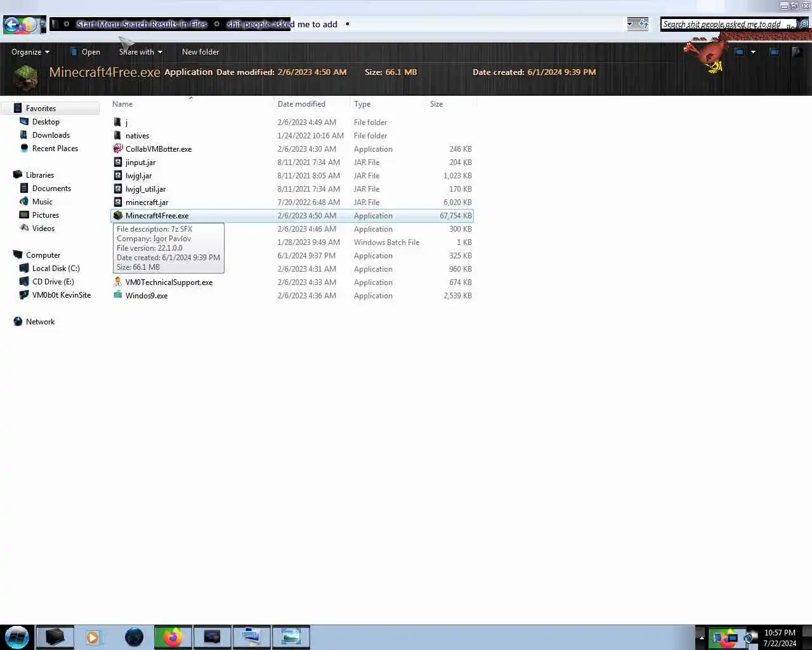Open the media player taskbar icon
The height and width of the screenshot is (650, 812).
click(x=93, y=637)
